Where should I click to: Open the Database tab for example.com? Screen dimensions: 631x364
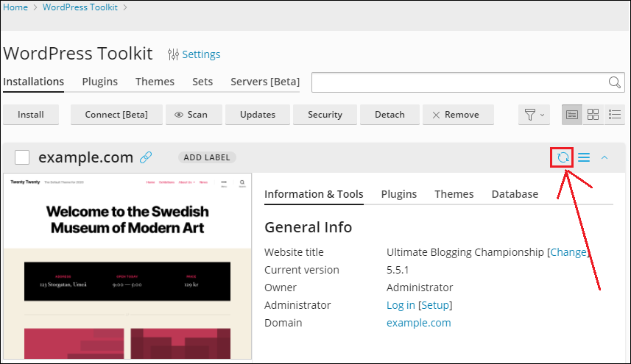(x=515, y=194)
